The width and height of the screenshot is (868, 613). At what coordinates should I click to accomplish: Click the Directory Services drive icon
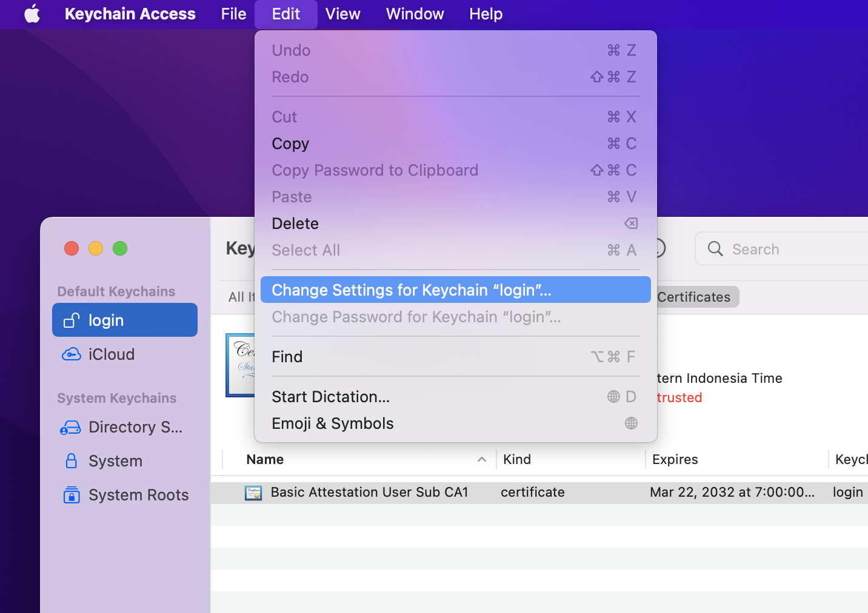(x=71, y=428)
